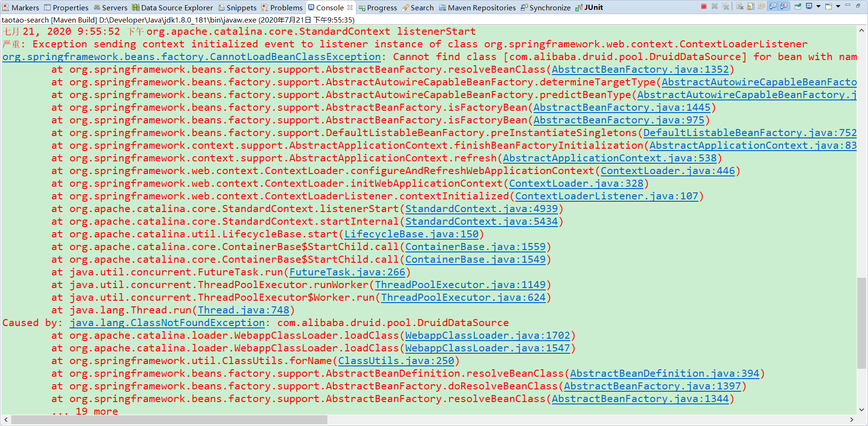The height and width of the screenshot is (426, 868).
Task: Toggle console Scroll Lock
Action: (751, 7)
